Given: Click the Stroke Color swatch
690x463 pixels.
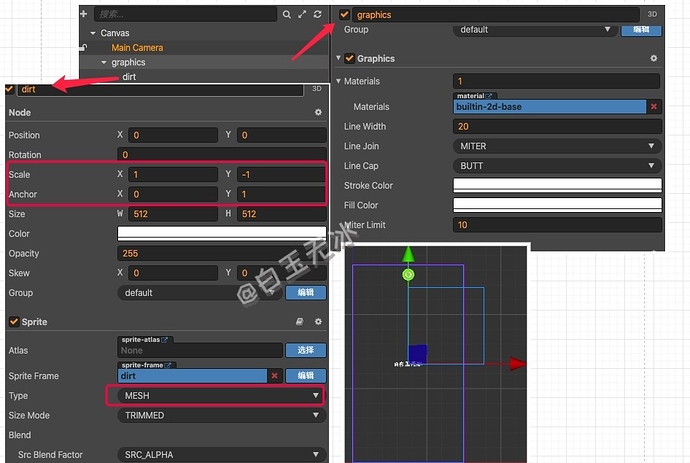Looking at the screenshot, I should point(557,185).
